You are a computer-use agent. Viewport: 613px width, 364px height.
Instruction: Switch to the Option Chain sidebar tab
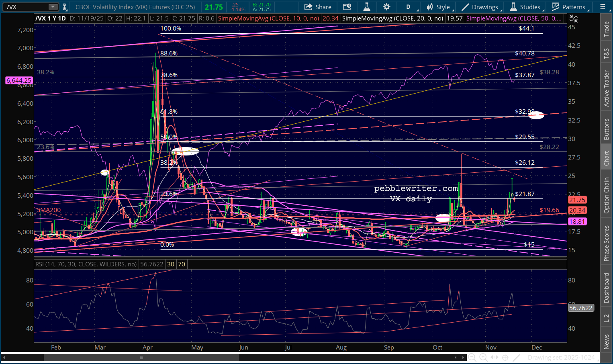pyautogui.click(x=606, y=195)
